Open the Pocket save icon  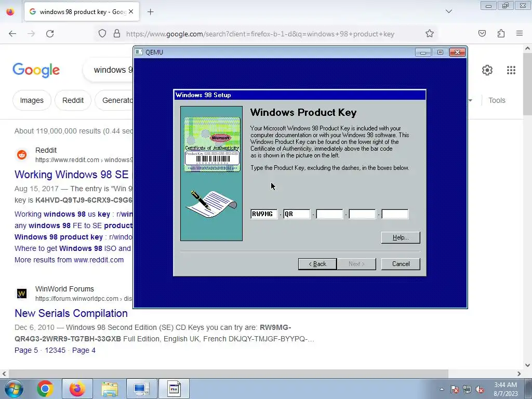482,33
